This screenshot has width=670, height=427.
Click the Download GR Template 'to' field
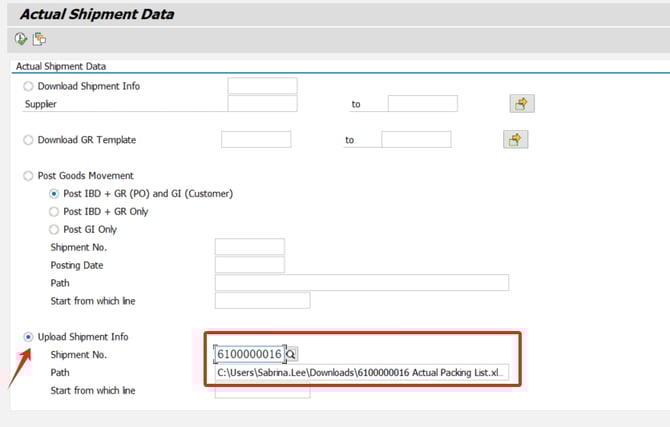[x=416, y=140]
